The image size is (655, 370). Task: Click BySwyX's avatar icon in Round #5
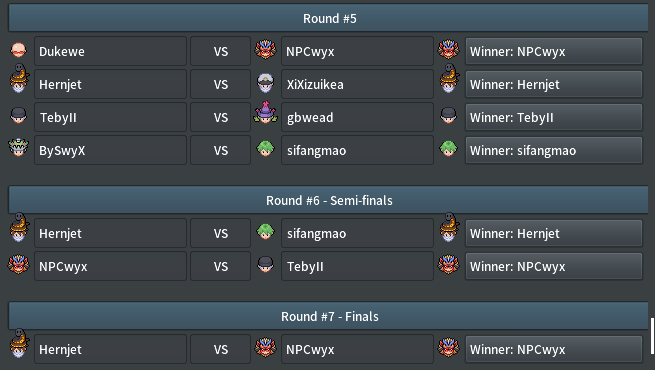pyautogui.click(x=18, y=147)
